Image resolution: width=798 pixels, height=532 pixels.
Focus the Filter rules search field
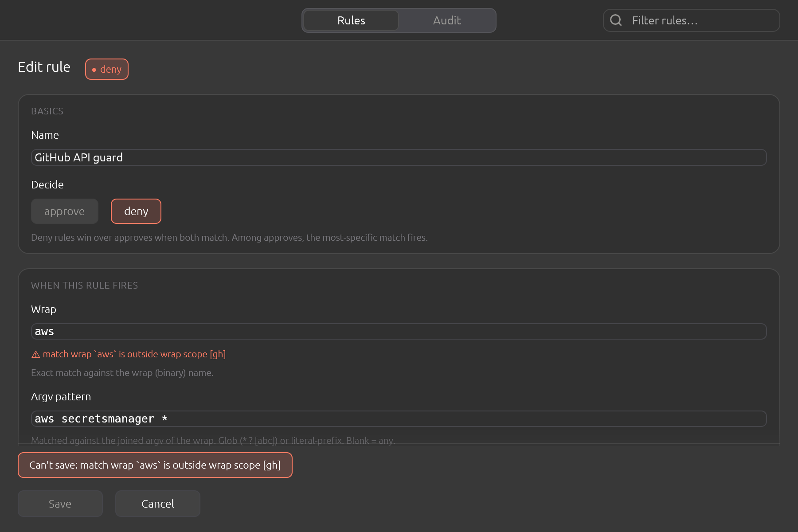coord(692,20)
